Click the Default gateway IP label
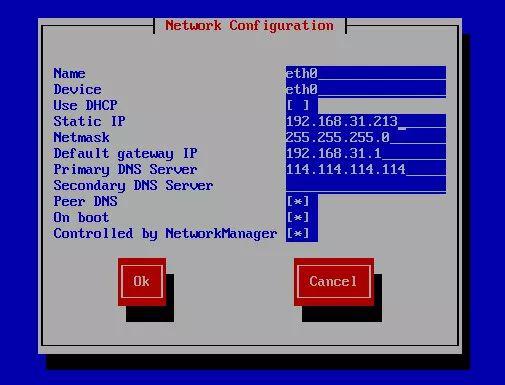The image size is (505, 385). pyautogui.click(x=125, y=154)
